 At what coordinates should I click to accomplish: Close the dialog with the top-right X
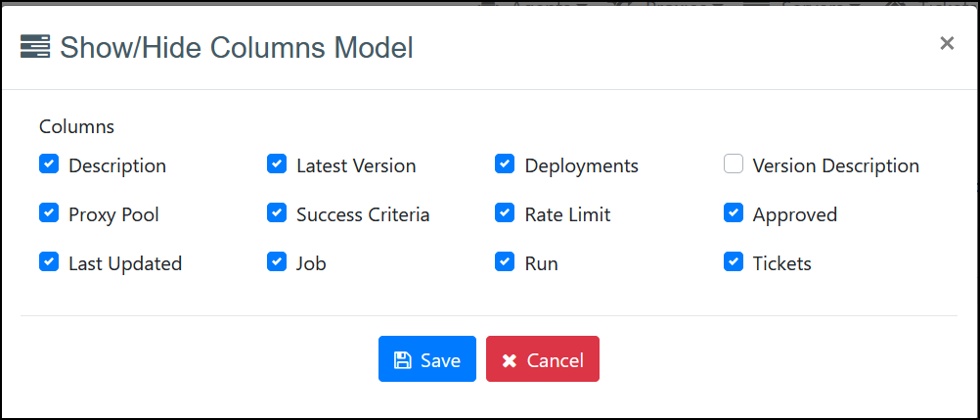tap(946, 43)
